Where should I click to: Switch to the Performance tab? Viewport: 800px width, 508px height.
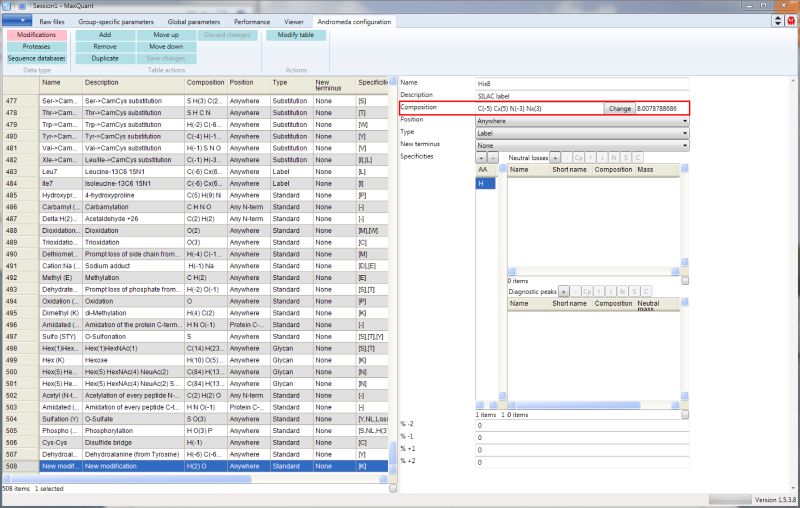pos(252,22)
